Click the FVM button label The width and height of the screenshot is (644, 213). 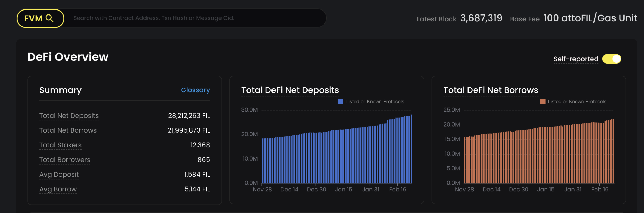pos(33,18)
